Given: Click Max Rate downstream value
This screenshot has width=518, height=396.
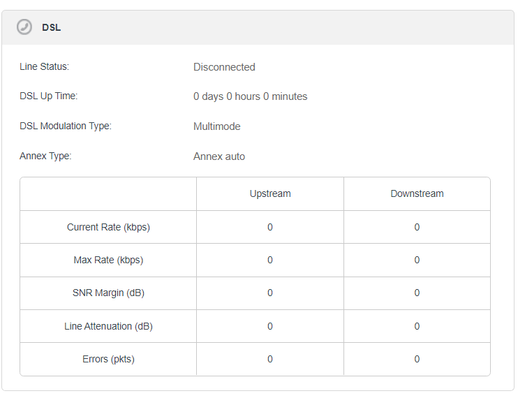Looking at the screenshot, I should [417, 260].
